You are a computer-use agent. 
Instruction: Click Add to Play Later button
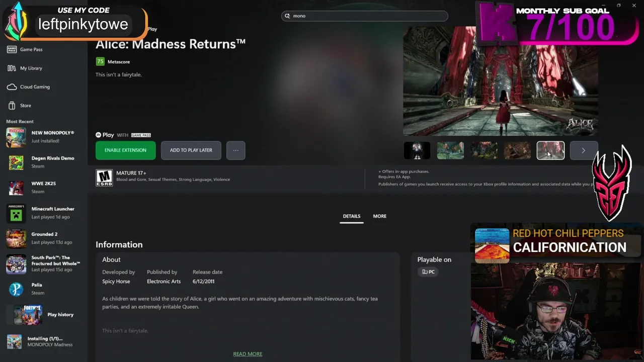click(x=191, y=150)
